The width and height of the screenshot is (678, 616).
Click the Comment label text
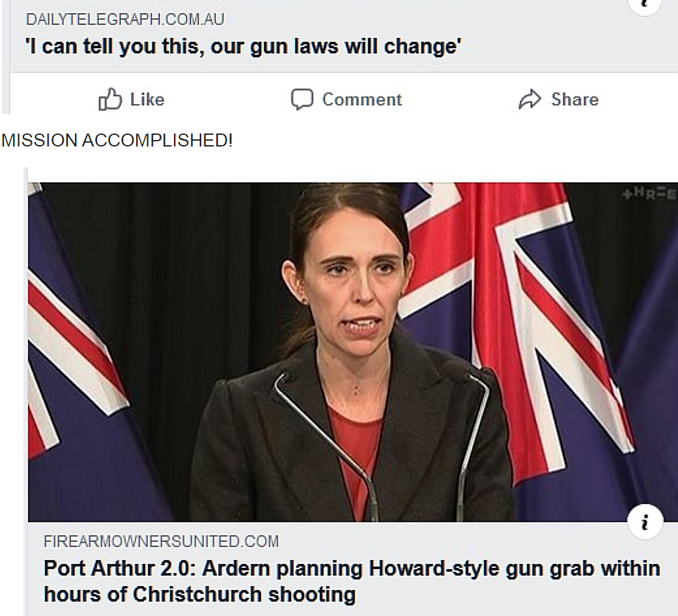(x=362, y=100)
